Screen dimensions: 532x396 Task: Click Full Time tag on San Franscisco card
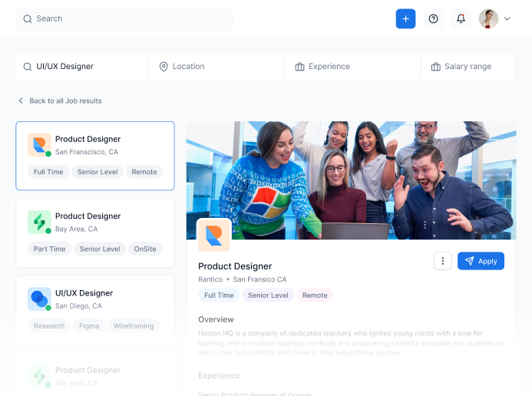tap(48, 172)
